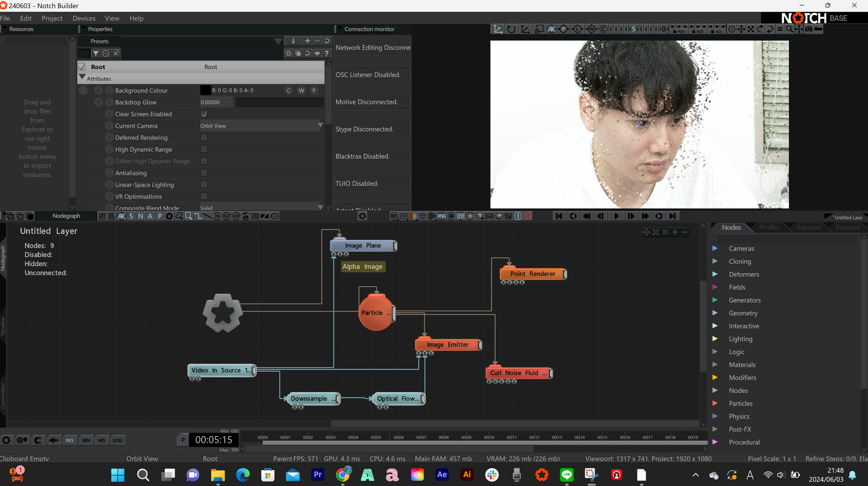Open the Devices menu
Viewport: 868px width, 486px height.
click(84, 18)
